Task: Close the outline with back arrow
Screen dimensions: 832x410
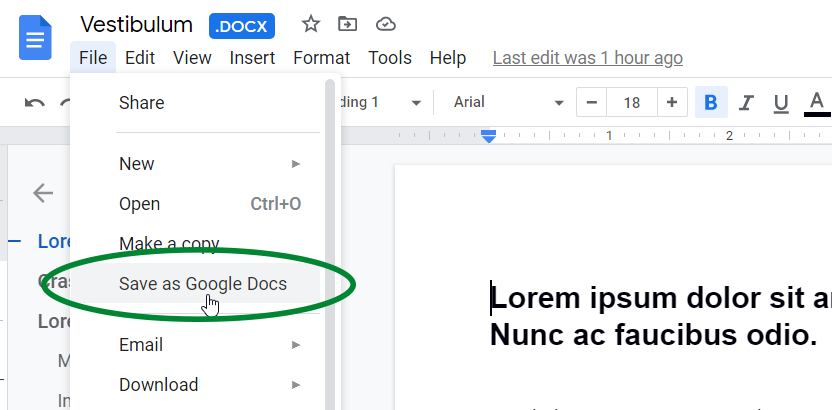Action: click(x=43, y=193)
